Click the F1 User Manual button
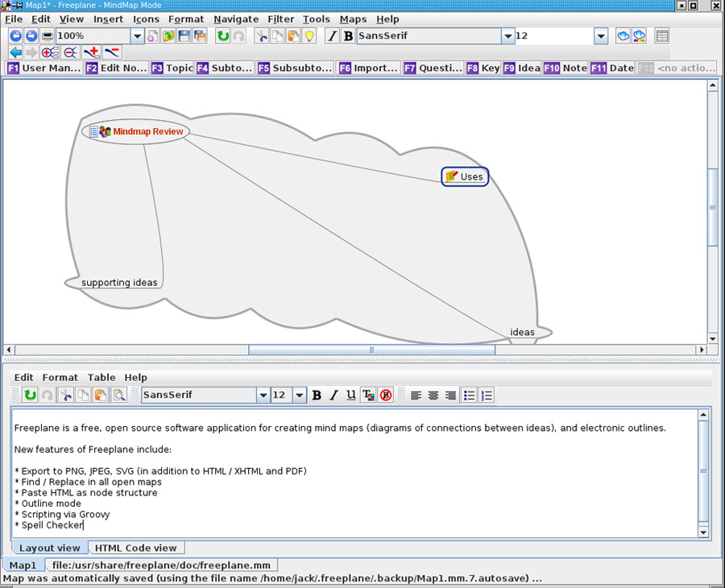Image resolution: width=725 pixels, height=588 pixels. click(44, 68)
